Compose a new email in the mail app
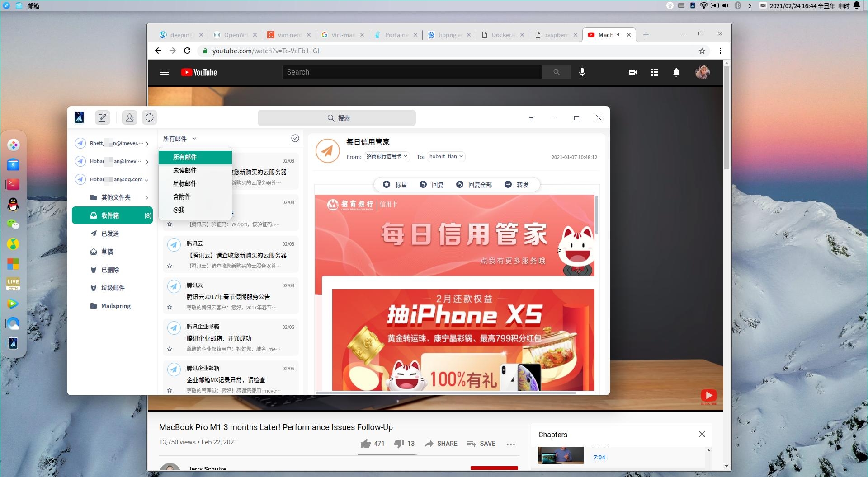This screenshot has height=477, width=868. click(103, 118)
